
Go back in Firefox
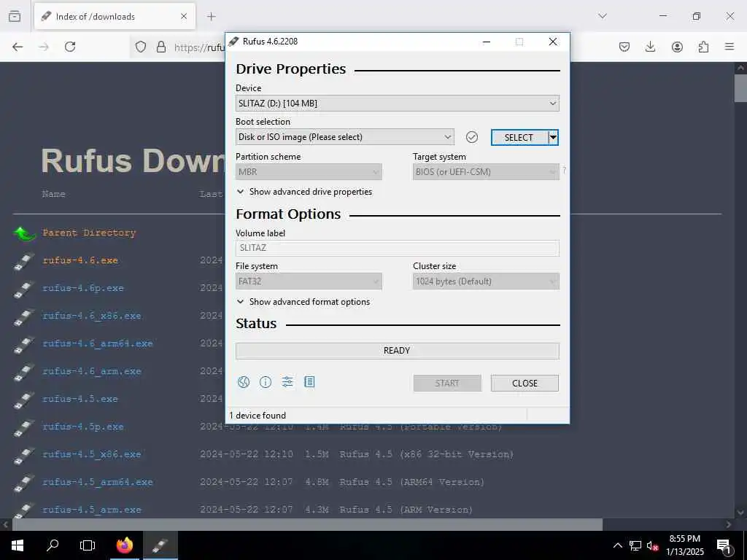click(18, 47)
